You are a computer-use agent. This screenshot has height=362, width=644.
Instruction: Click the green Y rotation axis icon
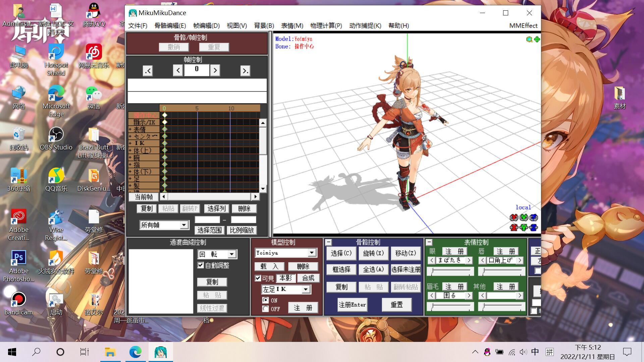click(x=524, y=218)
